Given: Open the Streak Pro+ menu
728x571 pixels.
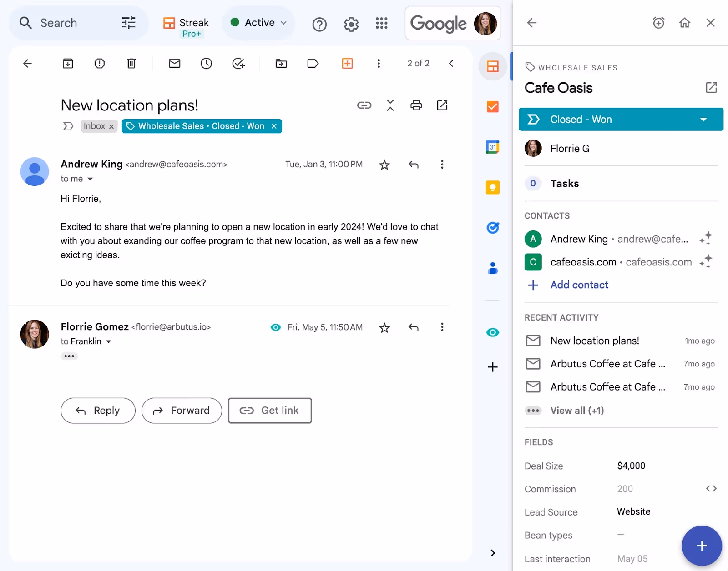Looking at the screenshot, I should [x=186, y=27].
